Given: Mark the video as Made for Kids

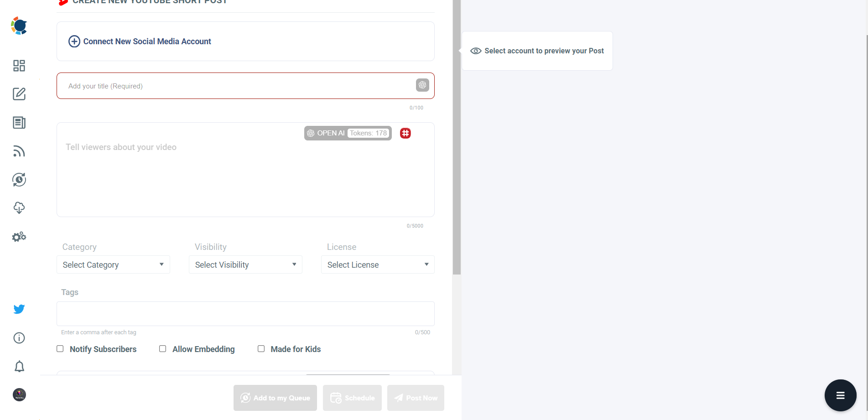Looking at the screenshot, I should (261, 348).
